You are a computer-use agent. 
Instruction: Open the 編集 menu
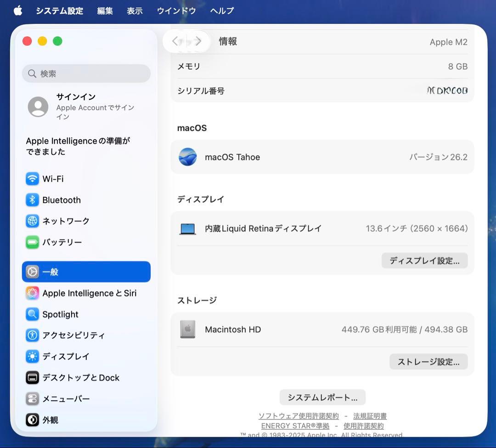(x=105, y=11)
